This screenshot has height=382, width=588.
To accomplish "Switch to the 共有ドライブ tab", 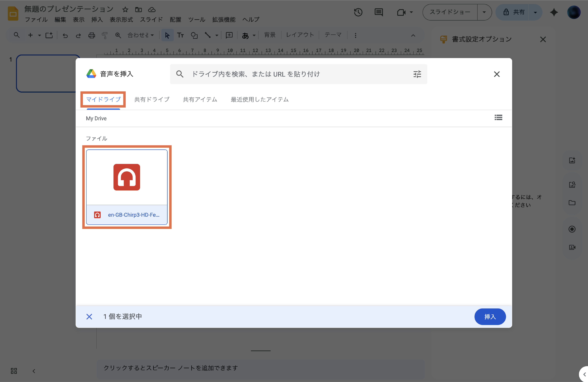I will pos(151,99).
